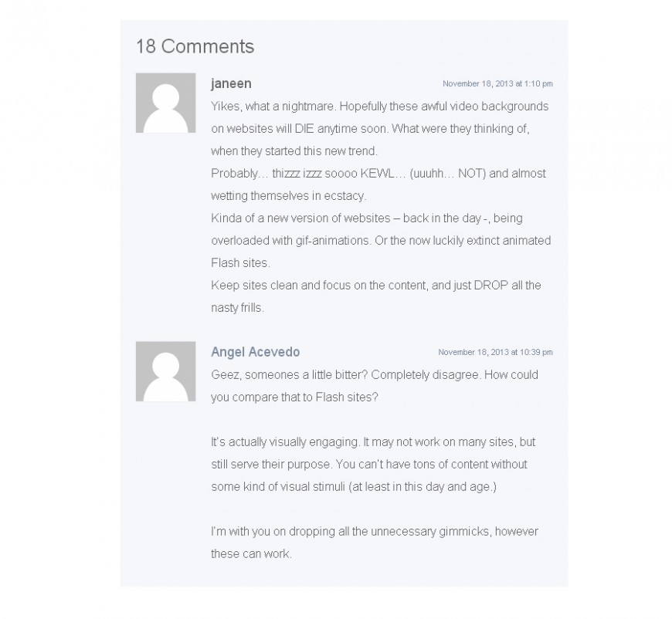Viewport: 672px width, 619px height.
Task: Click the line starting 'Yikes, what a nightmare'
Action: pyautogui.click(x=380, y=107)
